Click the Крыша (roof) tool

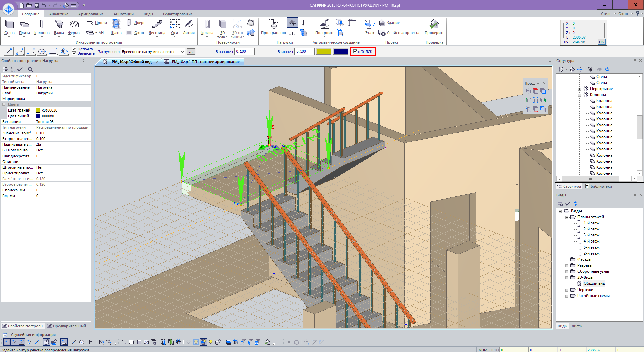coord(207,27)
